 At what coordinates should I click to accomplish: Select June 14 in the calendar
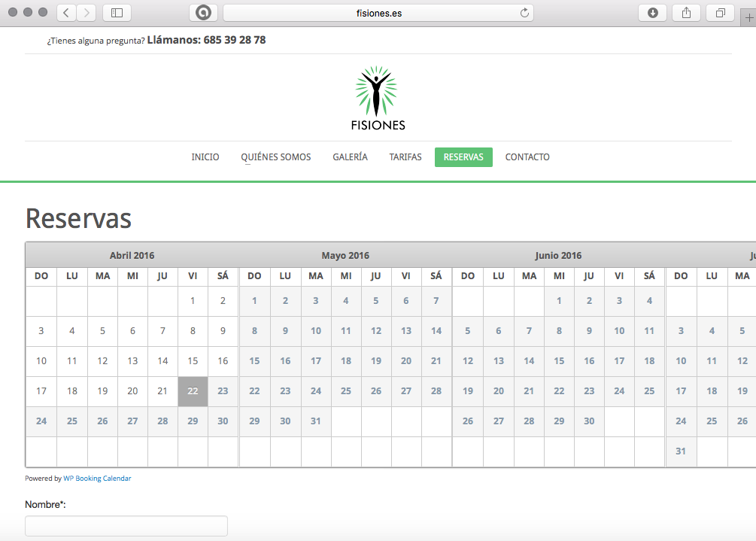click(529, 360)
